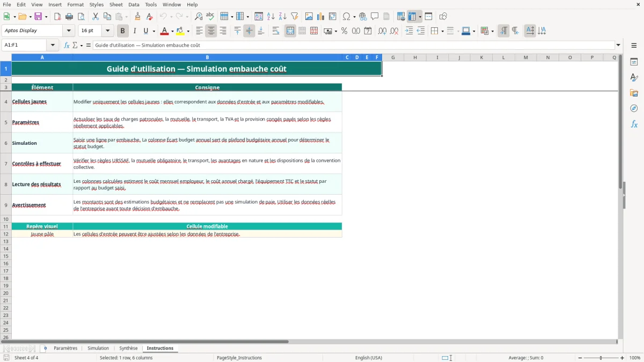
Task: Insert a chart
Action: click(x=321, y=17)
